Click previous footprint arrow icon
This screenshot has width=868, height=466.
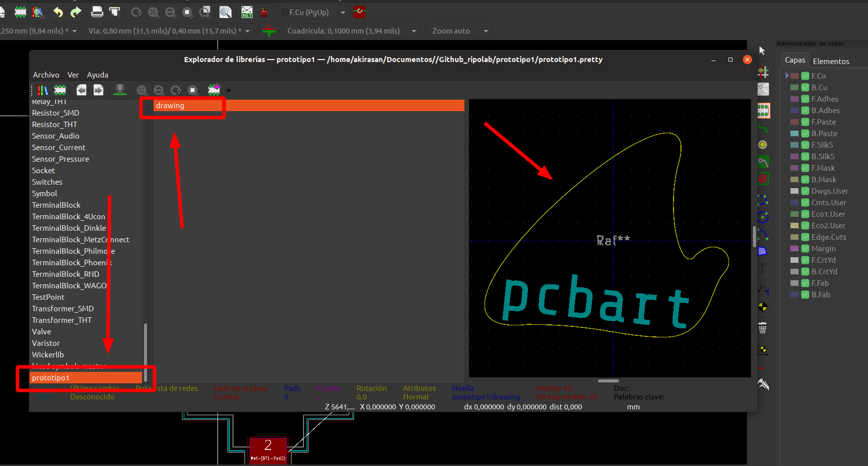coord(81,90)
